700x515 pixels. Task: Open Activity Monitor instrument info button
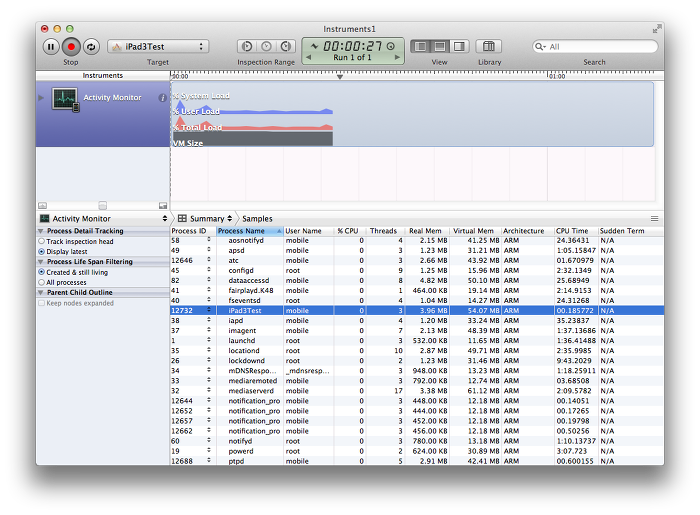pyautogui.click(x=162, y=98)
